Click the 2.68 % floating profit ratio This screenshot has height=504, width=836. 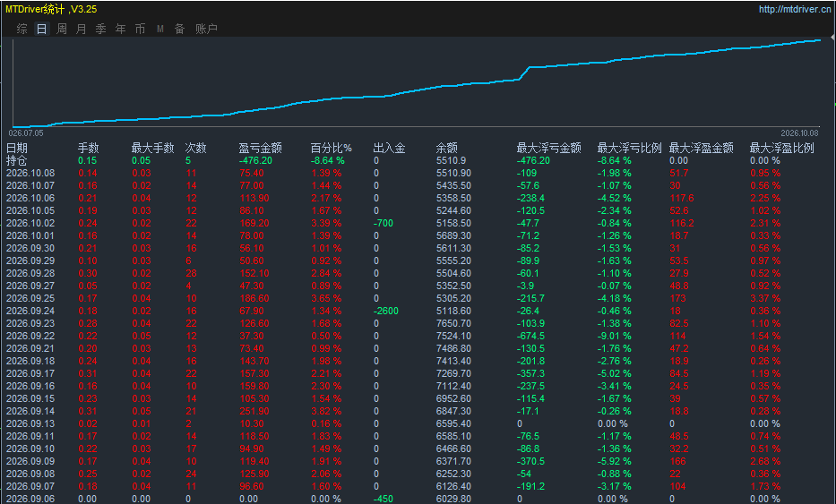coord(765,461)
